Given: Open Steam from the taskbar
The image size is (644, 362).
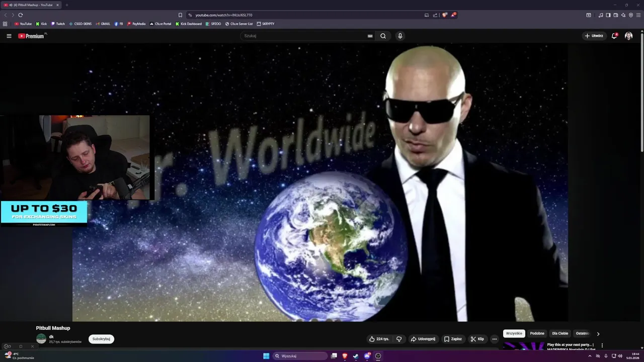Looking at the screenshot, I should pyautogui.click(x=356, y=356).
